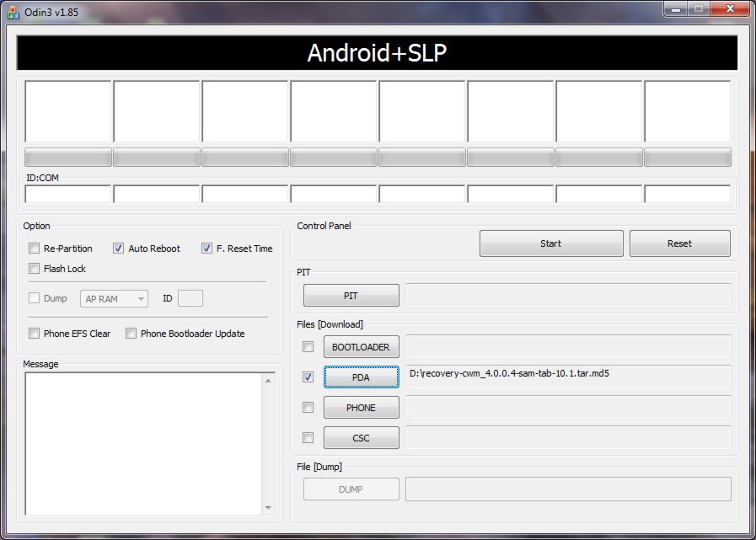Click the PIT file path field
Image resolution: width=756 pixels, height=540 pixels.
(x=568, y=295)
